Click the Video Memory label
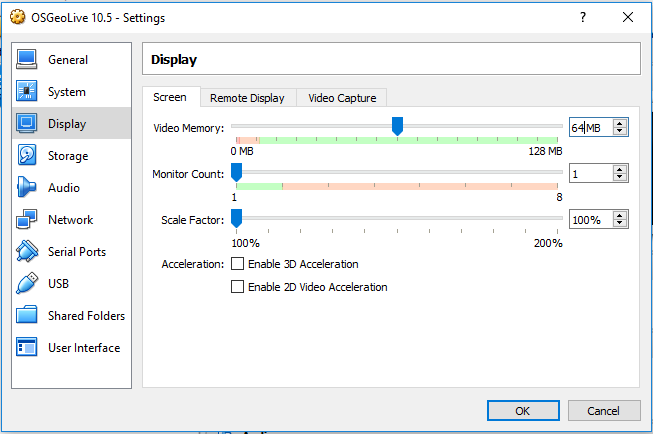 [188, 128]
